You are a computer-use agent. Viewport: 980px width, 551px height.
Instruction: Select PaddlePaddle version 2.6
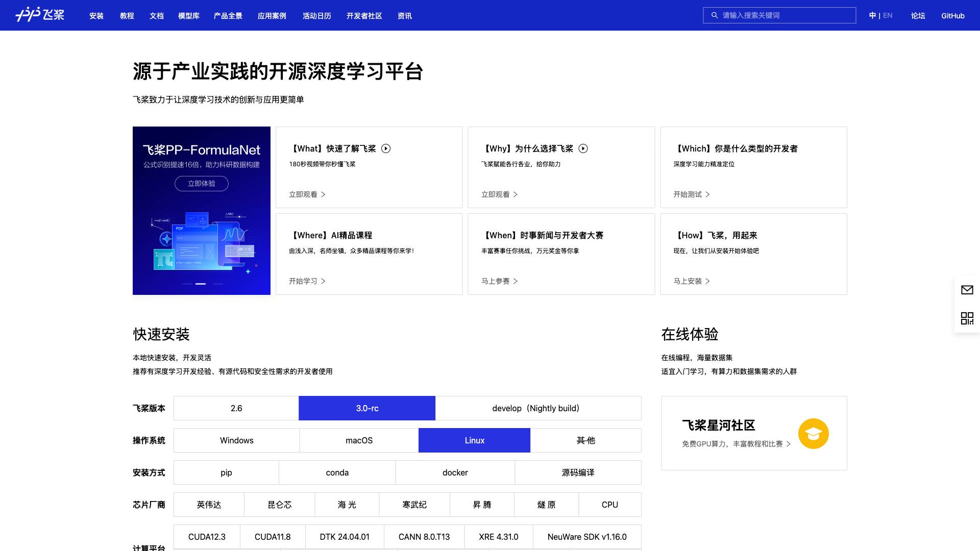[x=236, y=408]
